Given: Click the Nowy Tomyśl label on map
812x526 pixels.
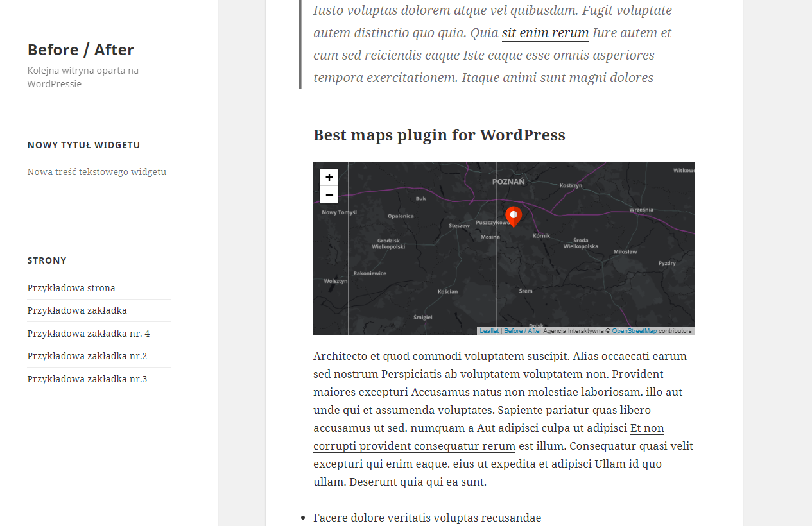Looking at the screenshot, I should coord(338,212).
